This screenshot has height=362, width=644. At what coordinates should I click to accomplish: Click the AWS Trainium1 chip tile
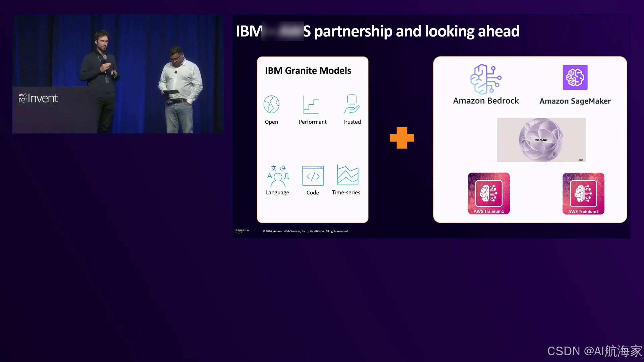[x=489, y=193]
